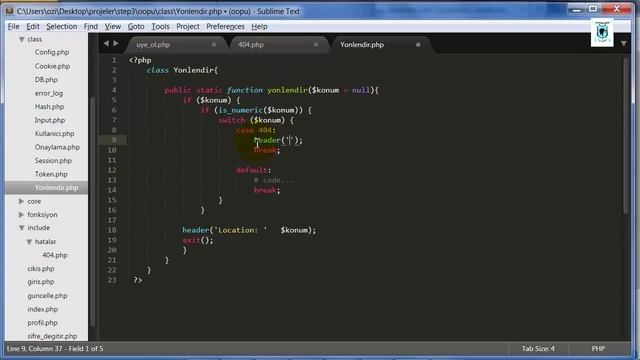Screen dimensions: 640x360
Task: Click the closing ?> tag
Action: (138, 280)
